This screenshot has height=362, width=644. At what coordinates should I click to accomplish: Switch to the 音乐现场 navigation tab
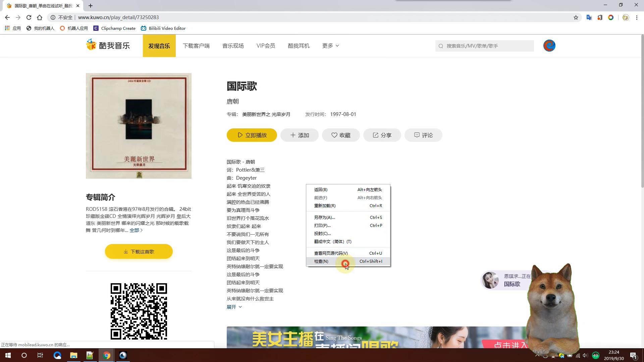[233, 46]
